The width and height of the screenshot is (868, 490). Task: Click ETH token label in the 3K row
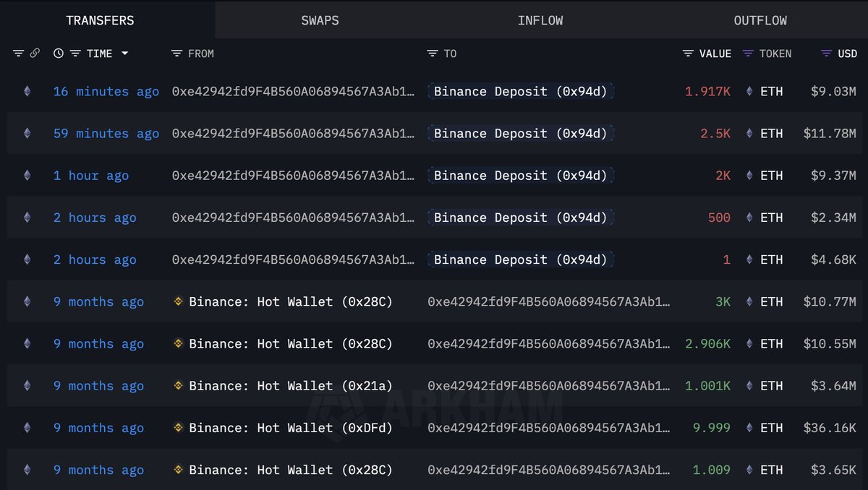772,301
